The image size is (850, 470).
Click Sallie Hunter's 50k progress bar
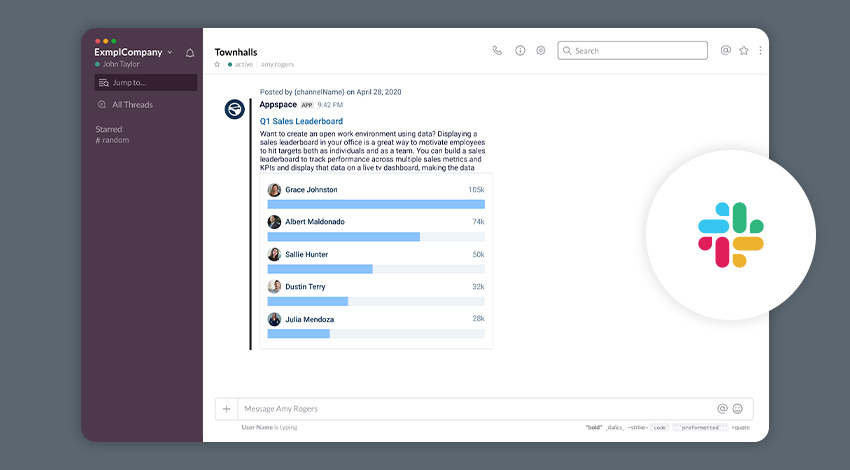coord(376,269)
